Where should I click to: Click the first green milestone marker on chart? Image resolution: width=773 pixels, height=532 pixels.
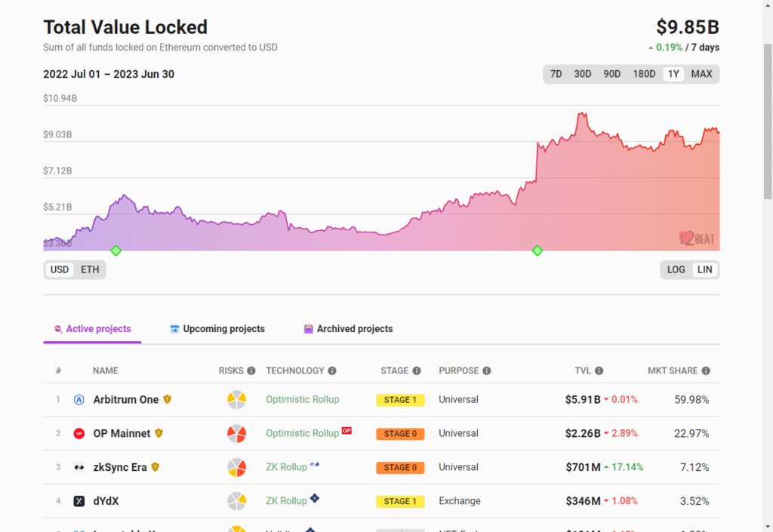pos(115,251)
